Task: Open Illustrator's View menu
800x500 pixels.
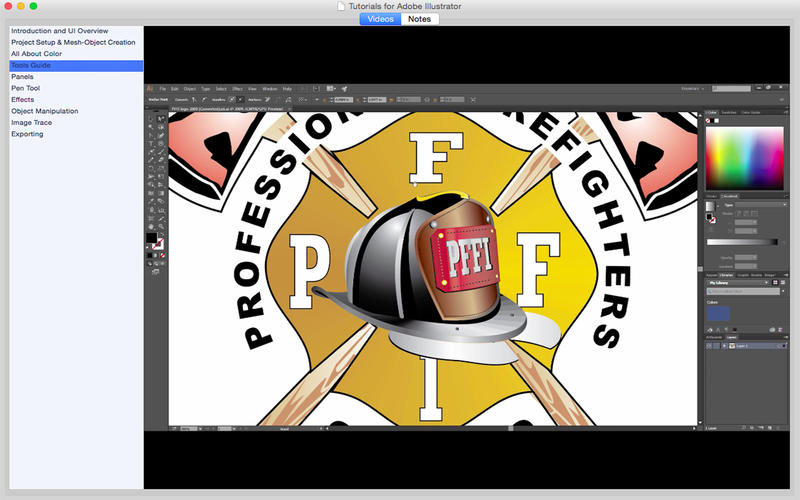Action: tap(252, 89)
